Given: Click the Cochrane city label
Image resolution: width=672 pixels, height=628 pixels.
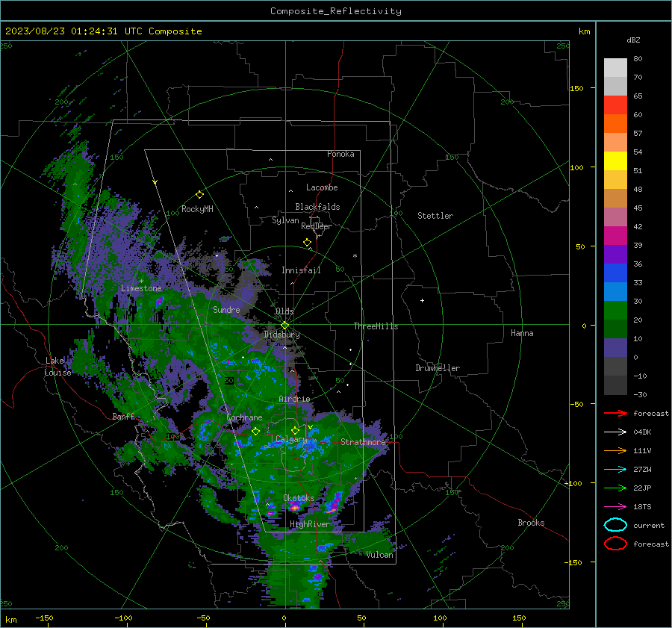Looking at the screenshot, I should coord(244,417).
